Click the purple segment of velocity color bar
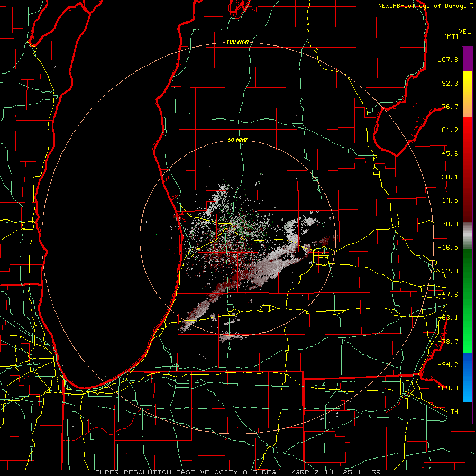 click(467, 59)
